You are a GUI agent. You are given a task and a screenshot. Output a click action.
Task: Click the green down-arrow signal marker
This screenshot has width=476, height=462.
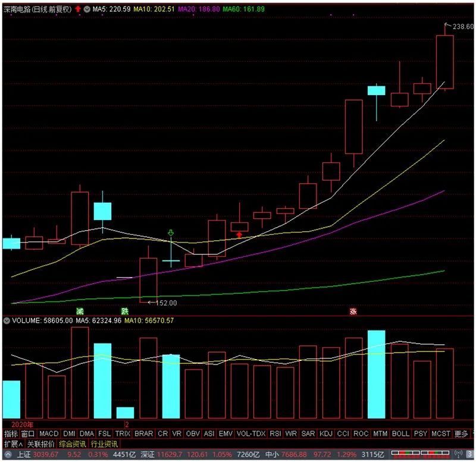(x=171, y=233)
